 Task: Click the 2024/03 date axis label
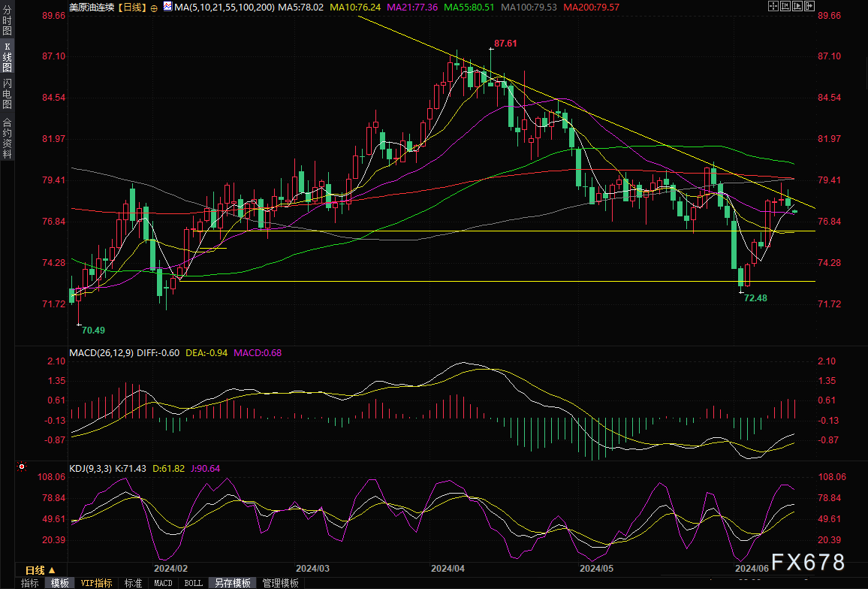pyautogui.click(x=313, y=569)
